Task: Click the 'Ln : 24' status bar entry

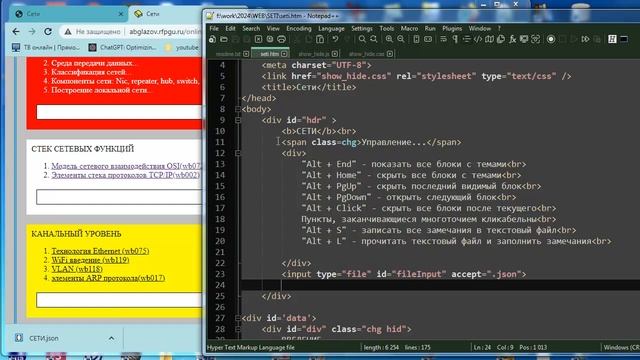Action: 482,348
